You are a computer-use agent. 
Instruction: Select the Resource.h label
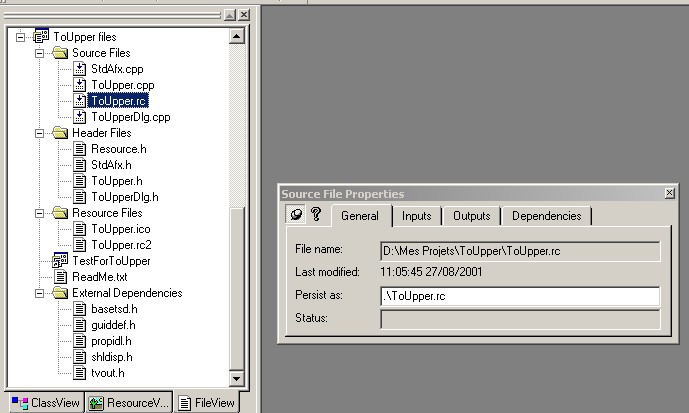coord(119,149)
